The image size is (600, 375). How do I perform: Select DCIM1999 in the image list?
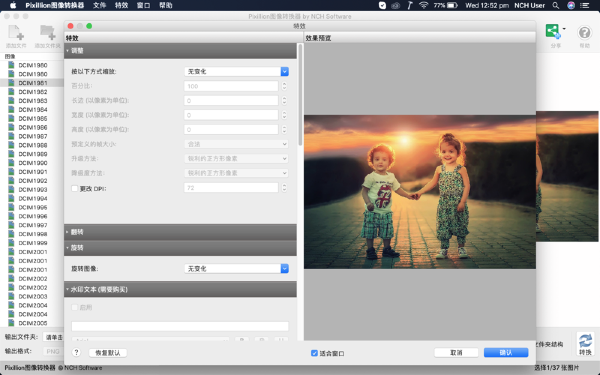33,243
